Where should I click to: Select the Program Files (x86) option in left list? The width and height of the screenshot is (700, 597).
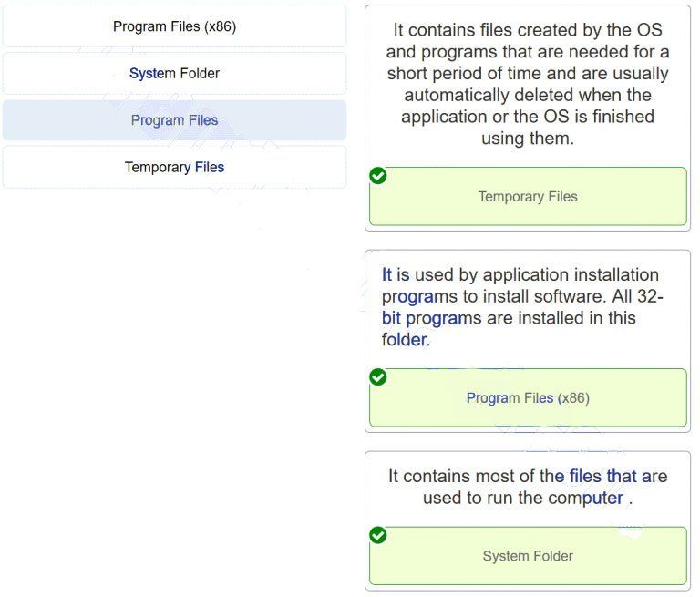(x=174, y=26)
